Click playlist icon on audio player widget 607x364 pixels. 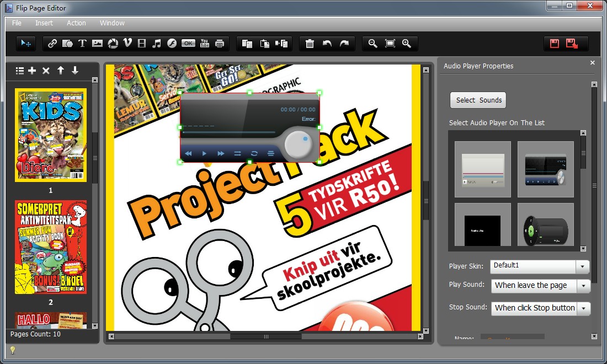[x=270, y=153]
